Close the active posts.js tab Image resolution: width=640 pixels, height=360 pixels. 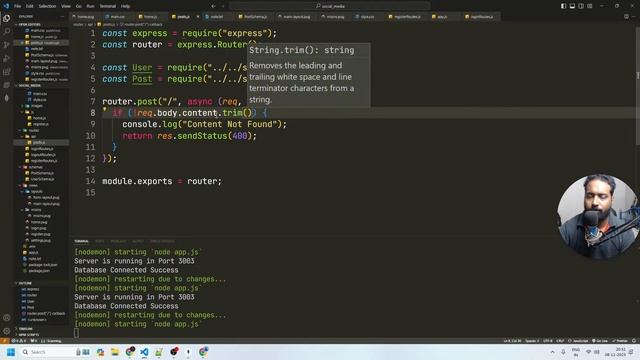point(198,17)
